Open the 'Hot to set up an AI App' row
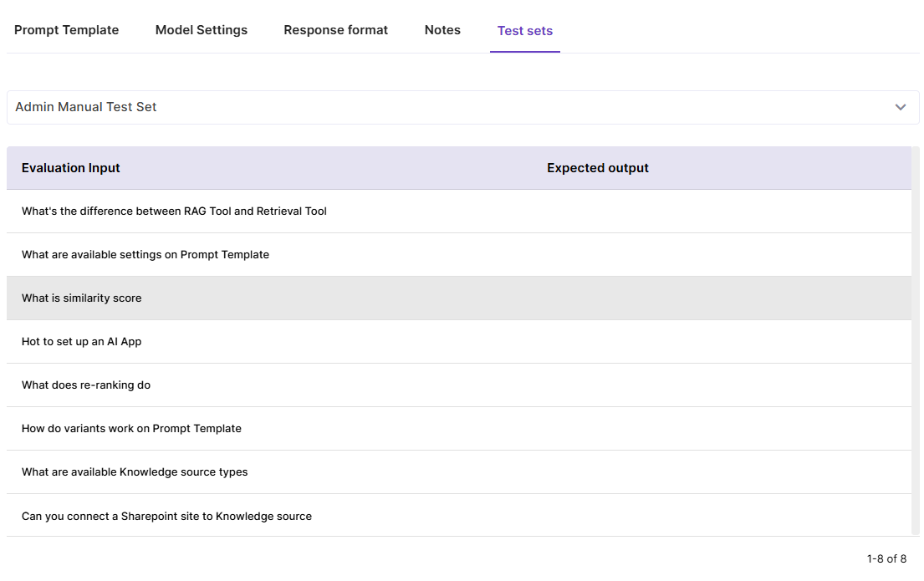This screenshot has height=581, width=924. point(82,342)
